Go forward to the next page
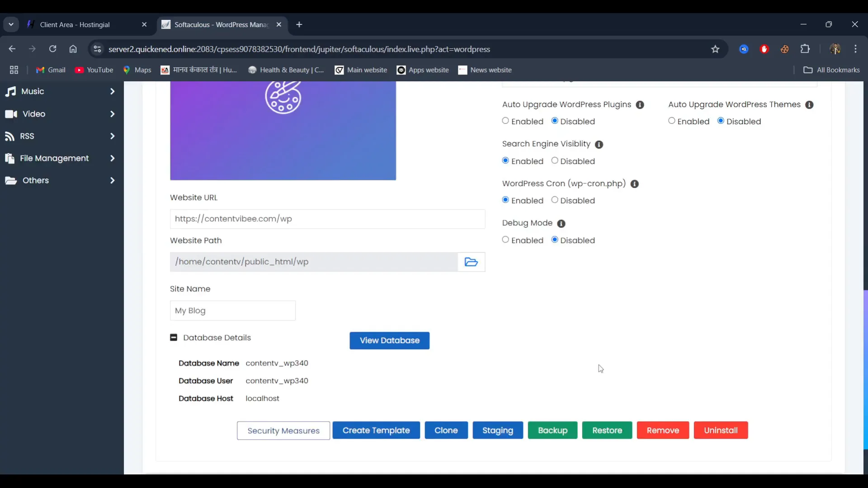 [32, 49]
